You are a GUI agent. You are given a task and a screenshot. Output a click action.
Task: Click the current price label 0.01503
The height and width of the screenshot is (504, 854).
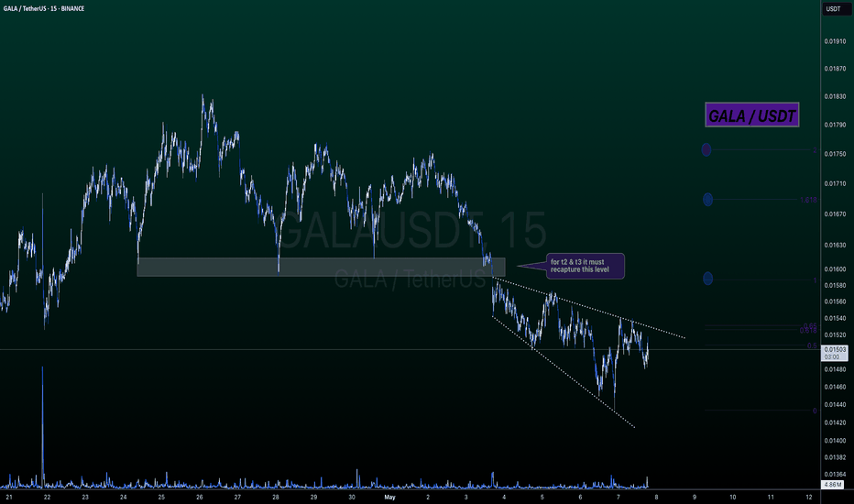click(835, 349)
